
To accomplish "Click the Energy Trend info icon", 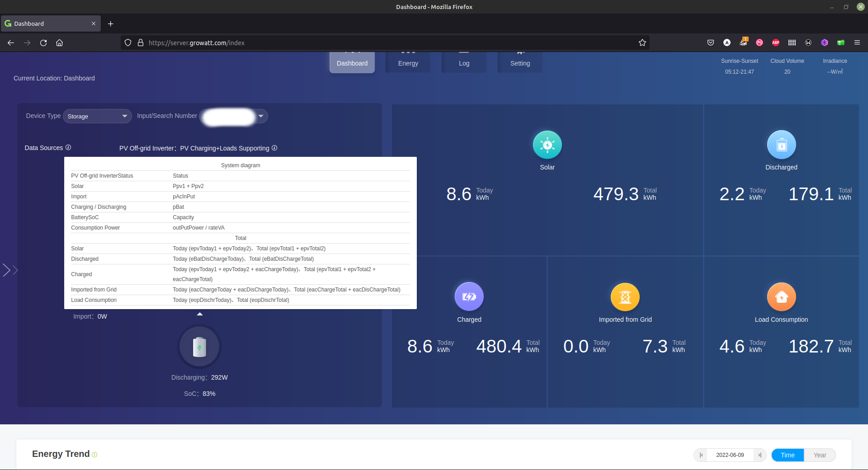I will click(94, 455).
